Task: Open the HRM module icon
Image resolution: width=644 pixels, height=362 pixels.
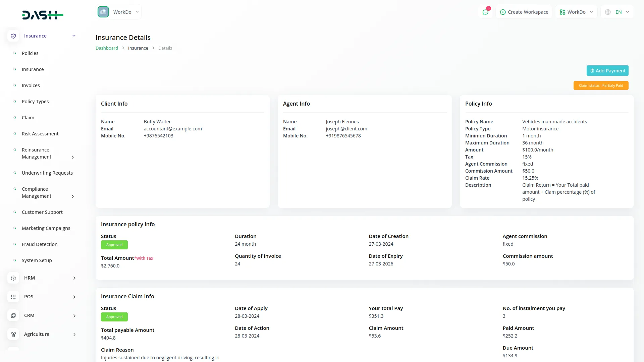Action: (13, 278)
